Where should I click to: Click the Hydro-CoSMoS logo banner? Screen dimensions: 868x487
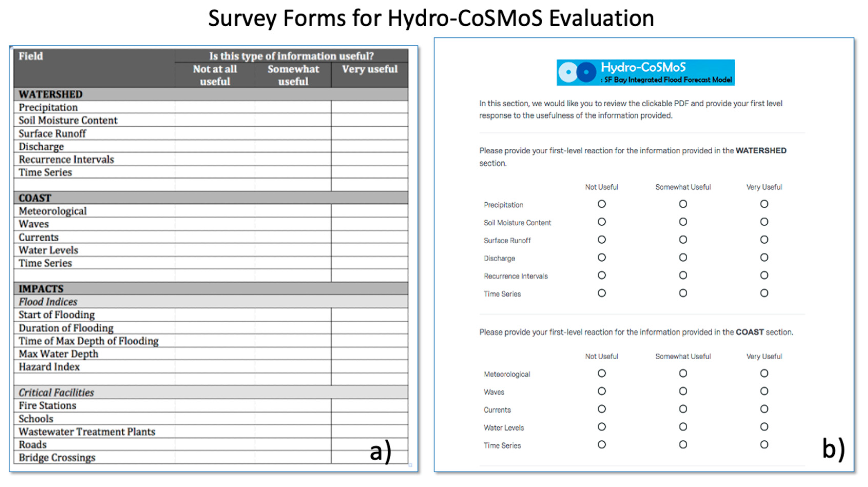645,72
